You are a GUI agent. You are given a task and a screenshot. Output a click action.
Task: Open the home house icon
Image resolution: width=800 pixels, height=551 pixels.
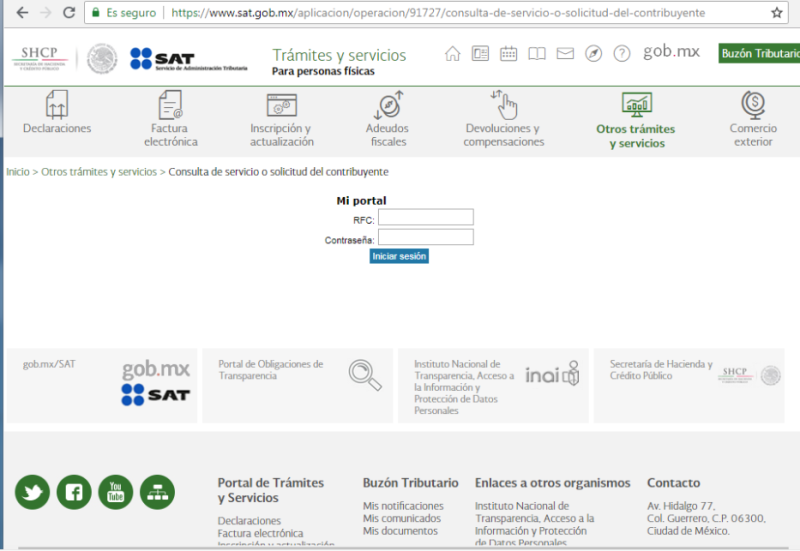pyautogui.click(x=453, y=53)
